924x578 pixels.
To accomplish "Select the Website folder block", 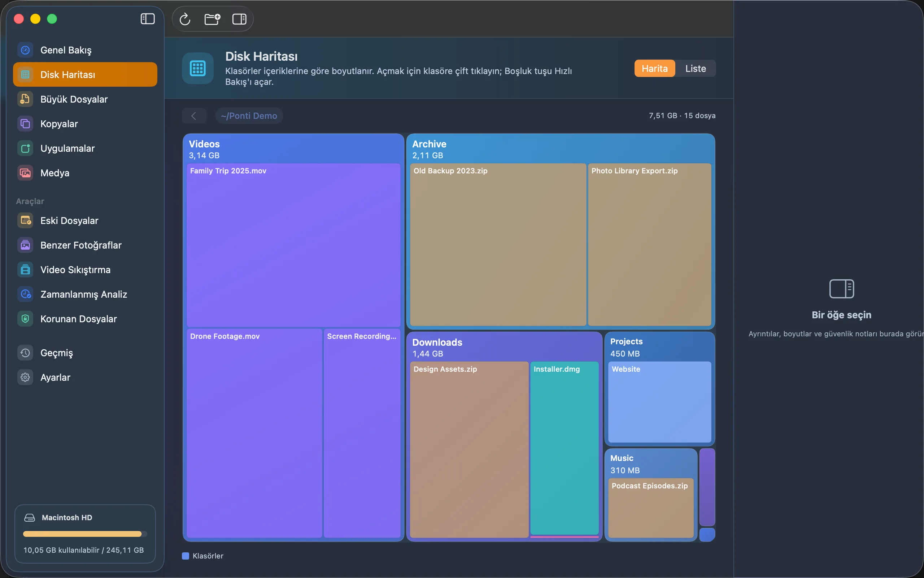I will coord(659,402).
